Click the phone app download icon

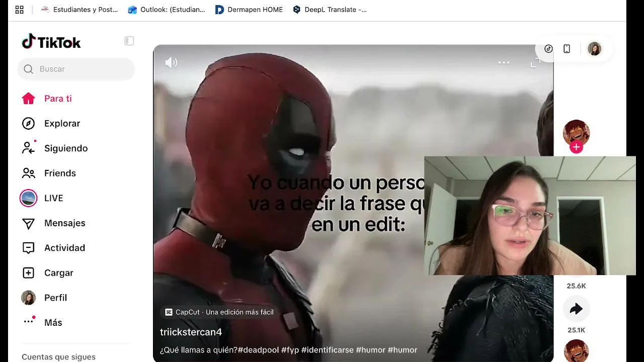567,49
